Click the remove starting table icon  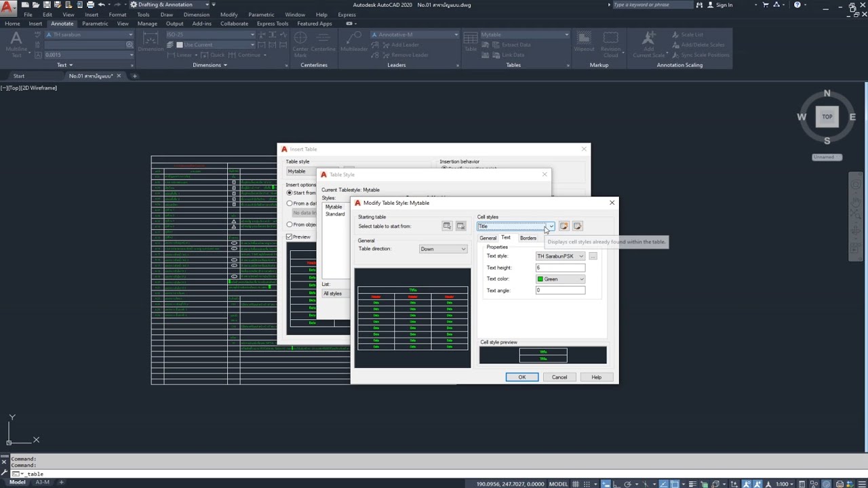point(460,226)
